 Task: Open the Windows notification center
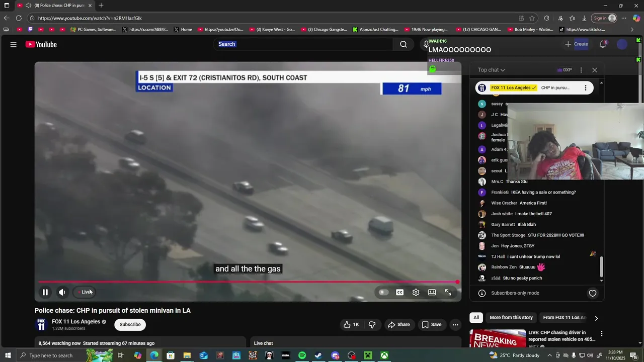coord(634,355)
